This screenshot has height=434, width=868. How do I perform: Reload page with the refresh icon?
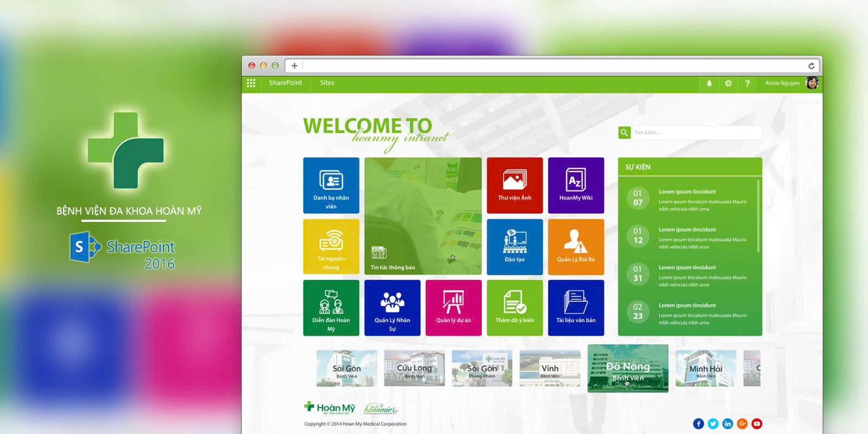[x=811, y=66]
